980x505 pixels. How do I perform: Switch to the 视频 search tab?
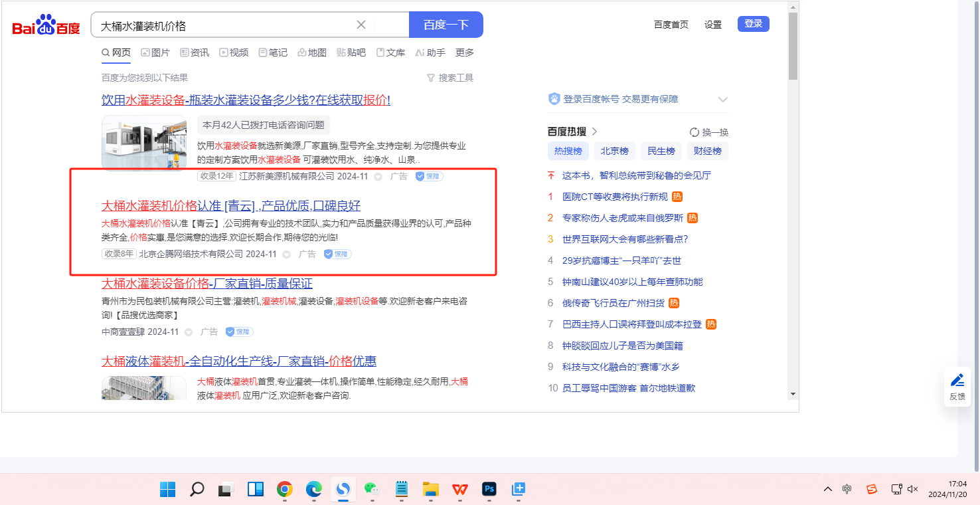tap(234, 52)
